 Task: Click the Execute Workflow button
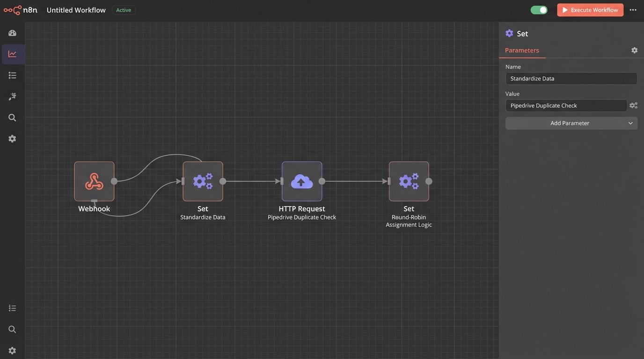click(590, 10)
